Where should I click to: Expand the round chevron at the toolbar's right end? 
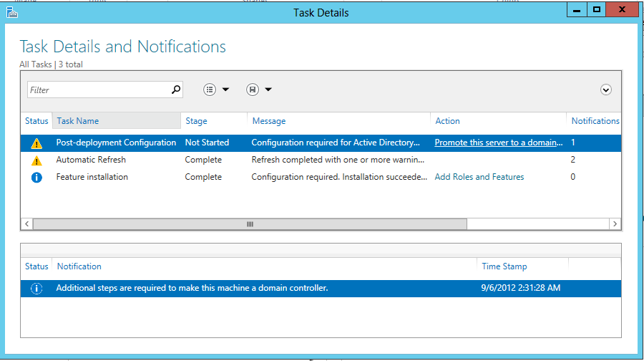point(606,90)
